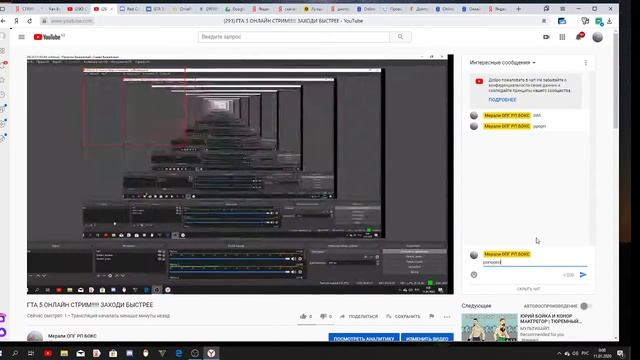This screenshot has width=640, height=360.
Task: Open Task View on the taskbar
Action: click(31, 353)
